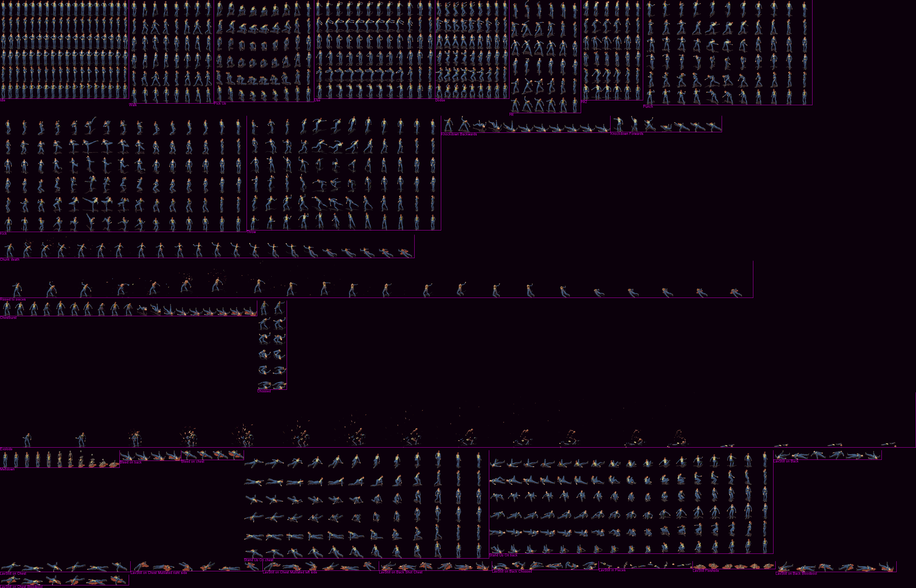916x588 pixels.
Task: Select first frame of Knockdown Forwards strip
Action: pos(618,125)
